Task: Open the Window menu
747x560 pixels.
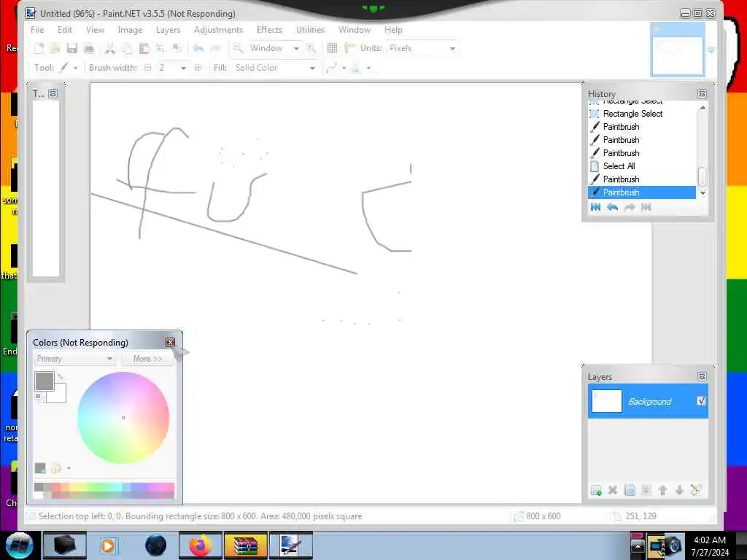Action: 354,29
